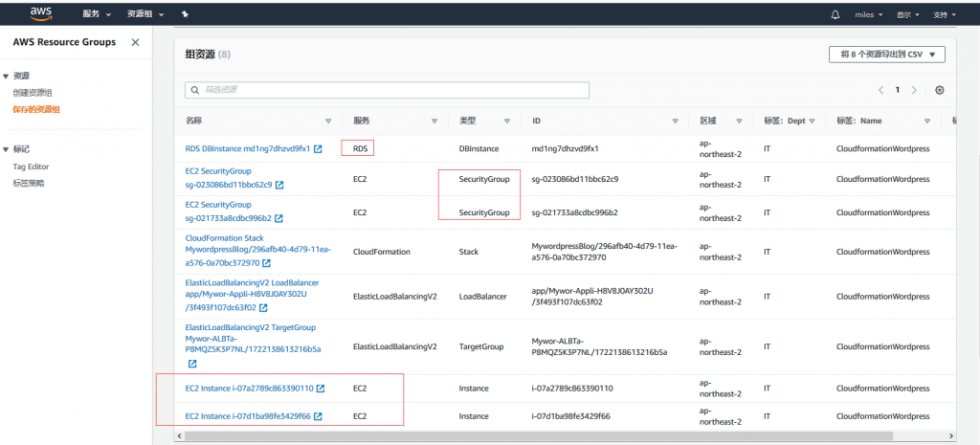The image size is (980, 445).
Task: Select page number 1 in pagination
Action: pos(898,90)
